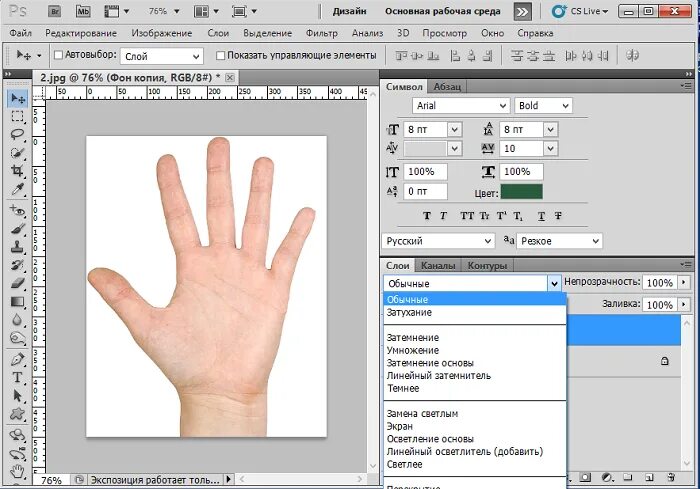Collapse the Обычные blend mode dropdown

[x=554, y=284]
